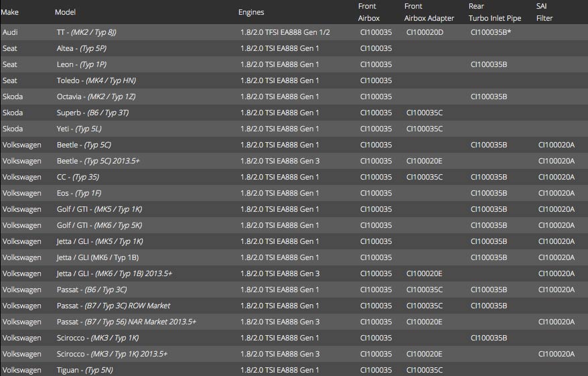Click Front Airbox CI100035 in Toledo row

pyautogui.click(x=376, y=80)
